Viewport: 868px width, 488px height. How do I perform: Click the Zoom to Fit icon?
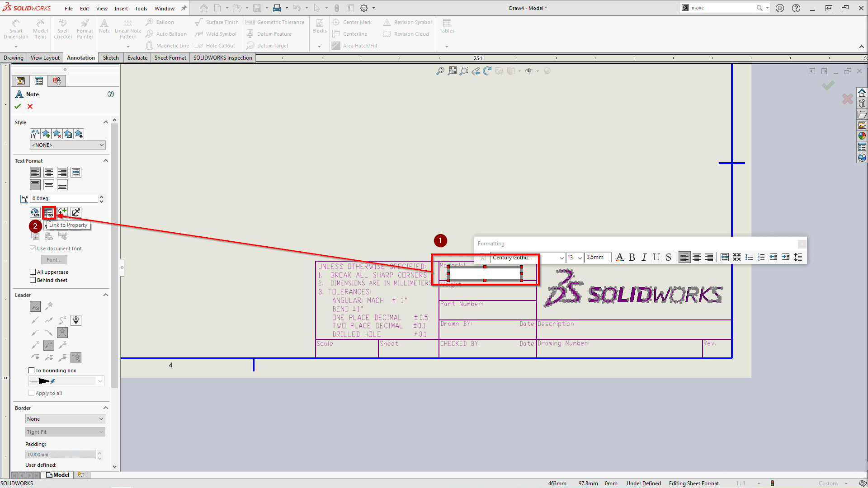pos(440,71)
